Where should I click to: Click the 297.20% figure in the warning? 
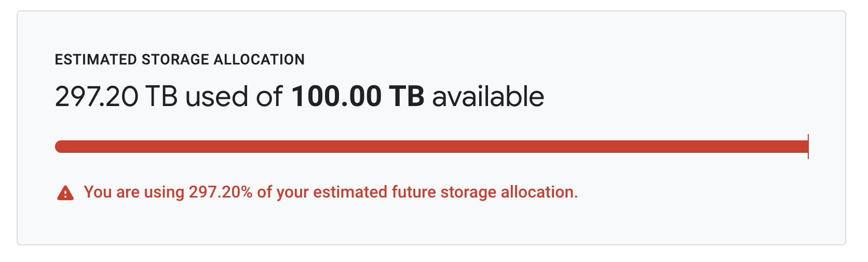[220, 192]
